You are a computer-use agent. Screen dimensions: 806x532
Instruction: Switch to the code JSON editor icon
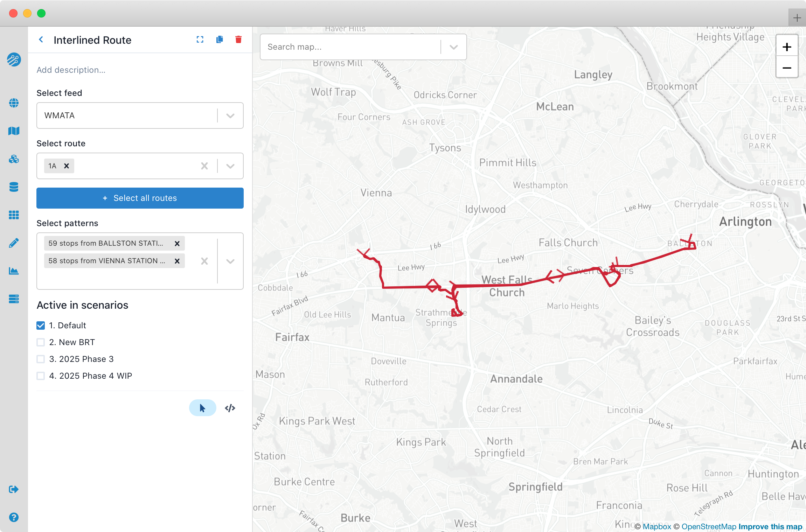[230, 408]
